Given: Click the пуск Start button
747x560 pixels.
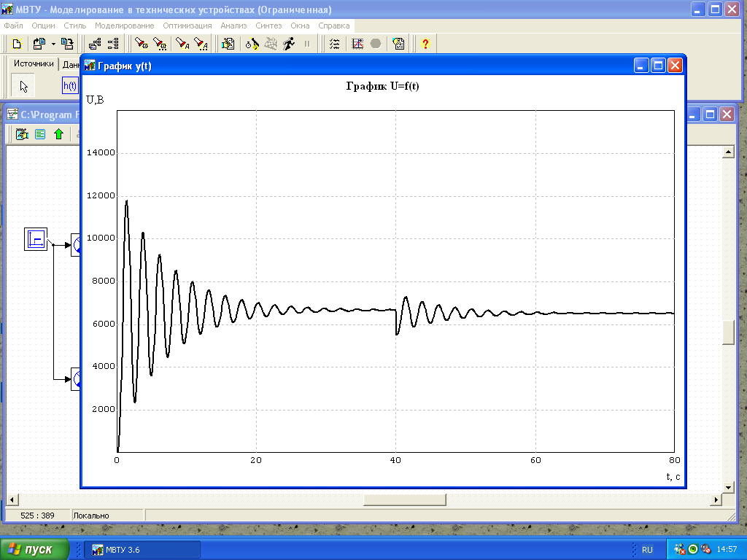Looking at the screenshot, I should click(x=35, y=549).
